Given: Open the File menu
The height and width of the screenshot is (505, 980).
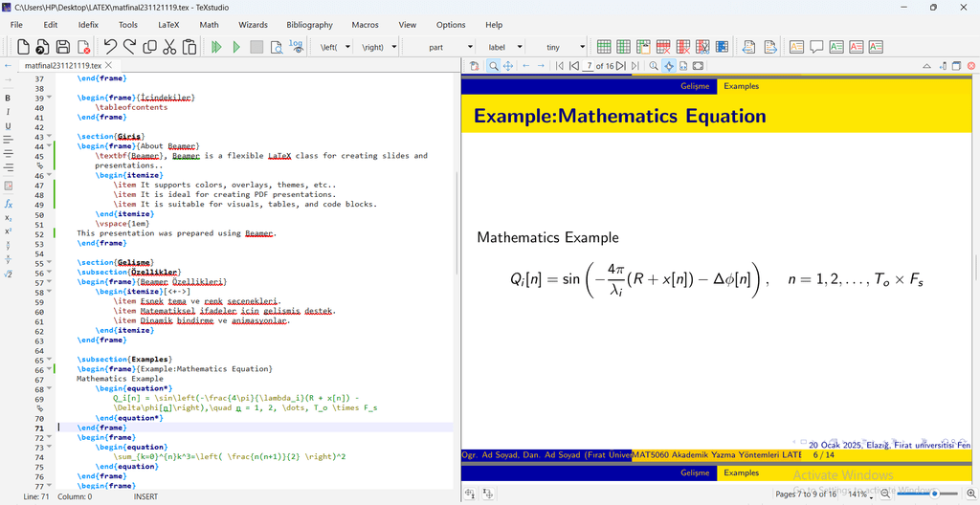Looking at the screenshot, I should pos(16,25).
